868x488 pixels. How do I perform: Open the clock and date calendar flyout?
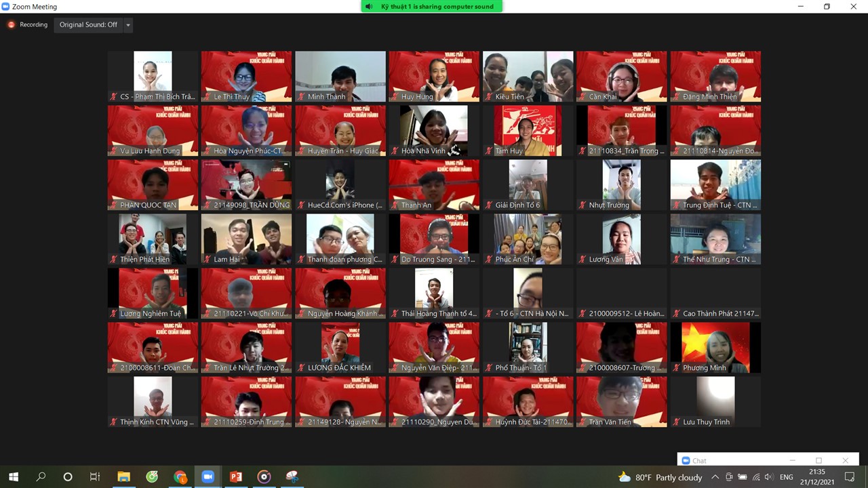817,477
